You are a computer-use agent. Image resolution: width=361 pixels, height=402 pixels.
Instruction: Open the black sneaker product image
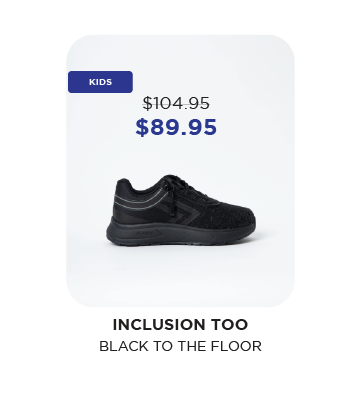pyautogui.click(x=181, y=210)
